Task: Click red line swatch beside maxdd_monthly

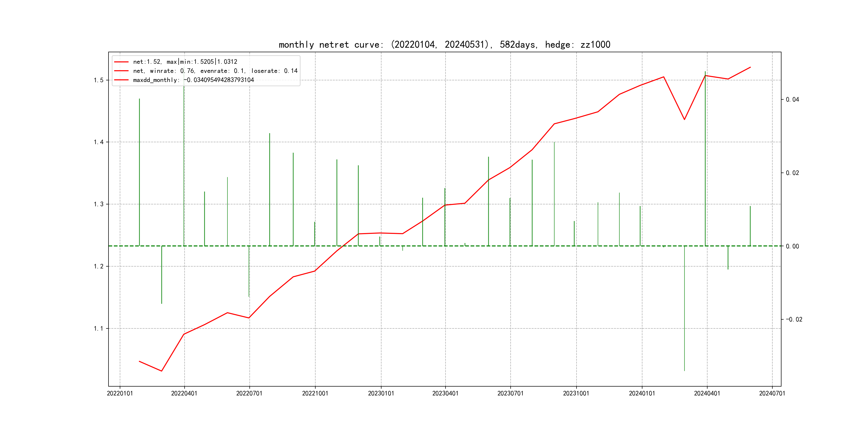Action: tap(121, 80)
